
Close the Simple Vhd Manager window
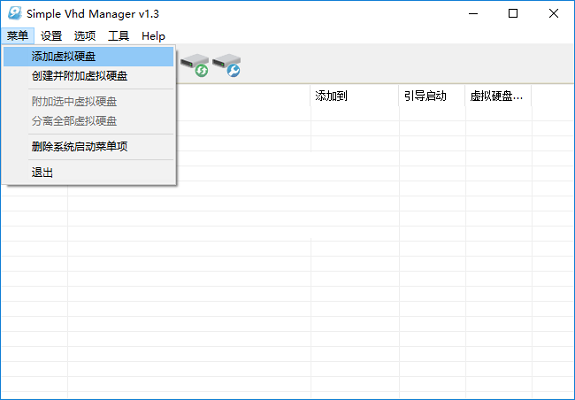[553, 14]
